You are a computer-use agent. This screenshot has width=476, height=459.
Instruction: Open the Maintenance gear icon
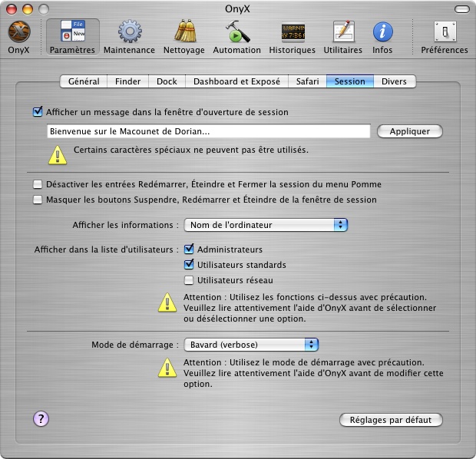[x=129, y=33]
